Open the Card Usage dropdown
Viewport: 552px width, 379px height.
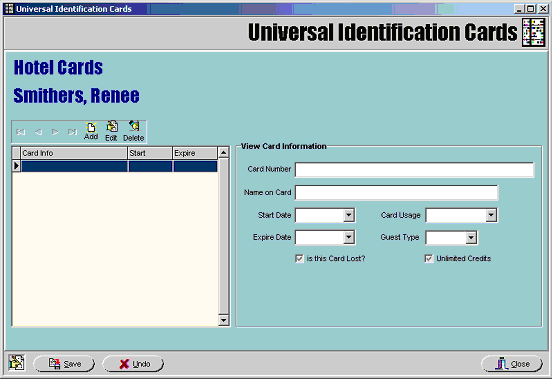coord(491,215)
